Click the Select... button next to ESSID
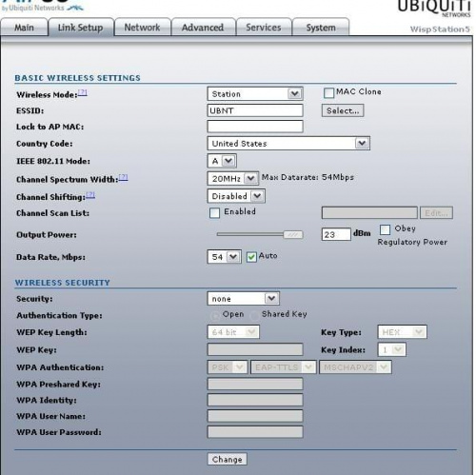476x475 pixels. [343, 110]
